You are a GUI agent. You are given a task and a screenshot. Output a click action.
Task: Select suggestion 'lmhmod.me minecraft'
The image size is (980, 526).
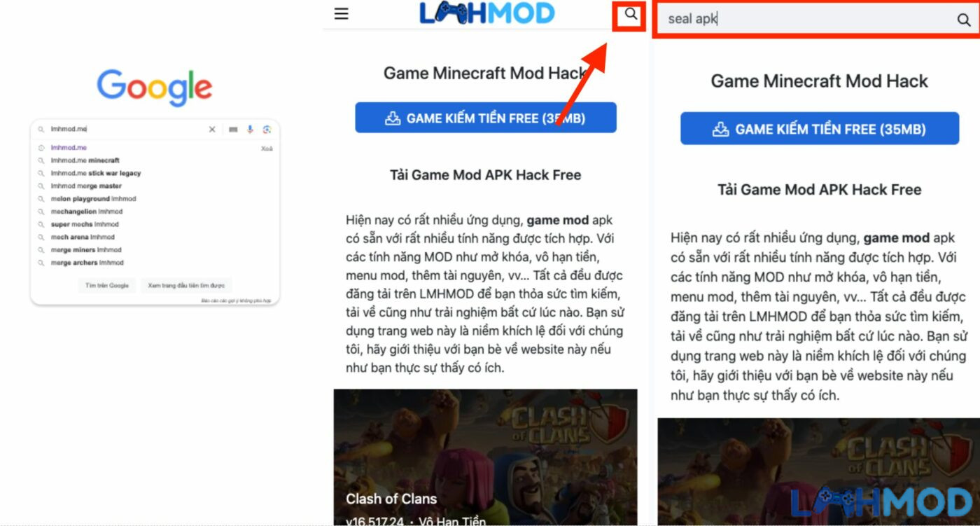pos(85,160)
